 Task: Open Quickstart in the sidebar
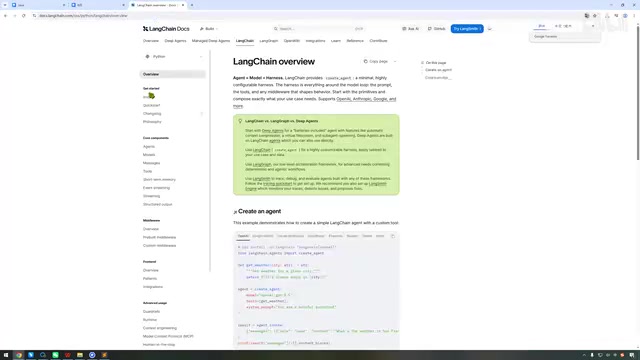[151, 105]
